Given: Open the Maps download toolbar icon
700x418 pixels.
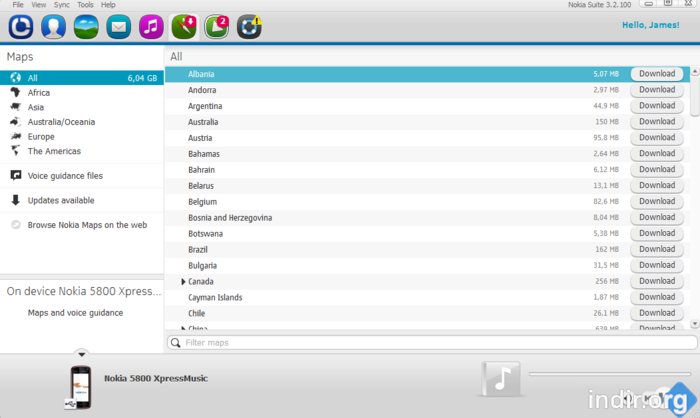Looking at the screenshot, I should [x=184, y=27].
